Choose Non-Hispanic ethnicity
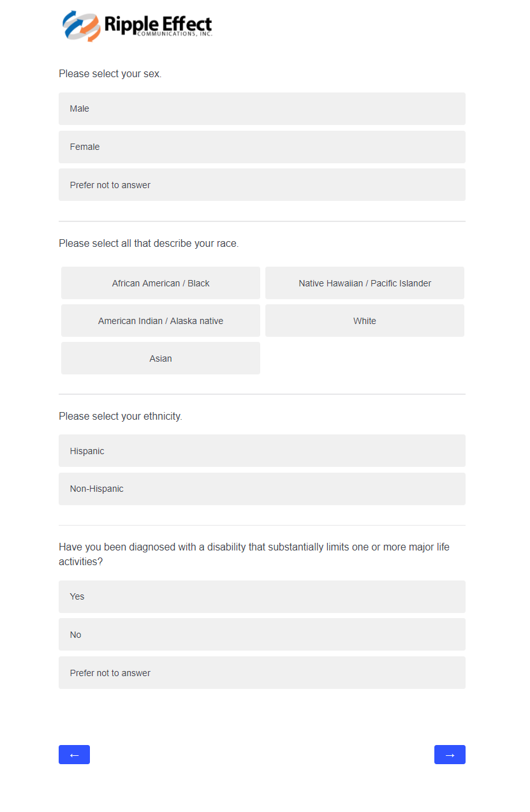Viewport: 530px width, 812px height. click(x=261, y=489)
